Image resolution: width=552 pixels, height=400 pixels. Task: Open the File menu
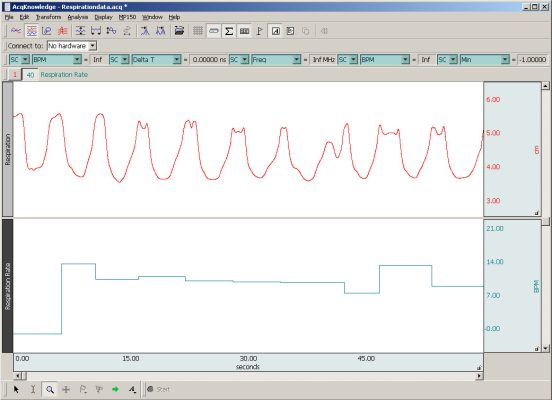[9, 17]
